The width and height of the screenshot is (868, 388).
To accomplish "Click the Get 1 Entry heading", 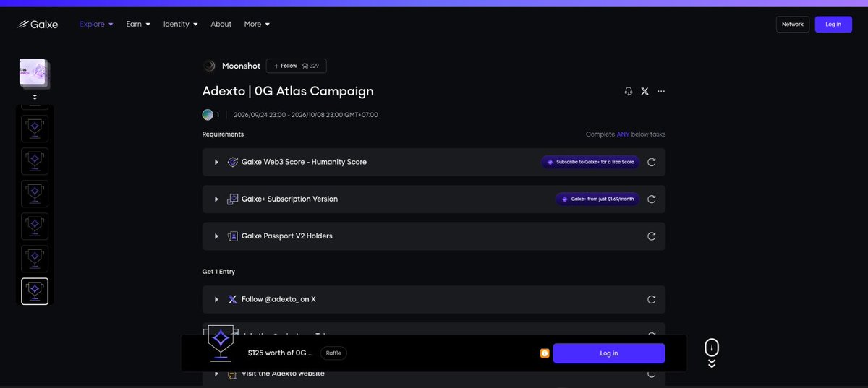I will (218, 272).
